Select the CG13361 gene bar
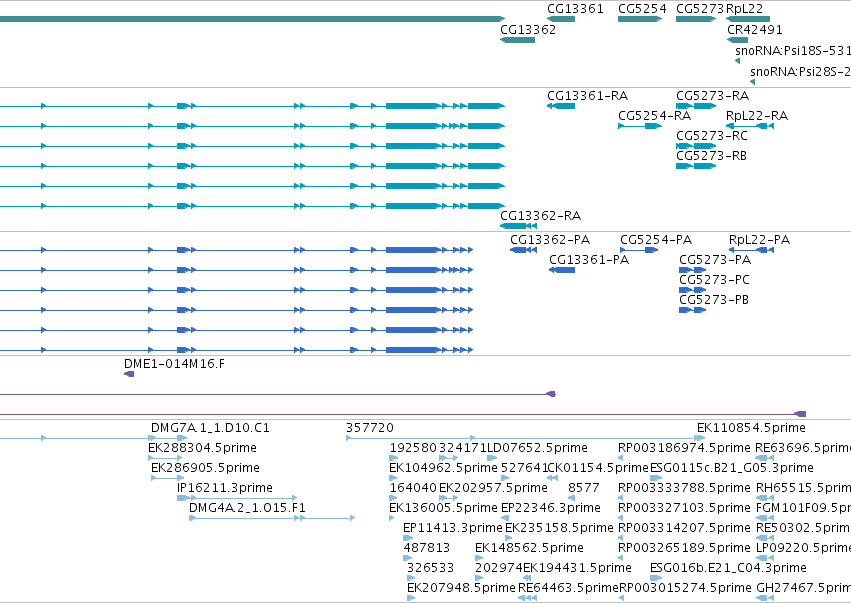 561,19
